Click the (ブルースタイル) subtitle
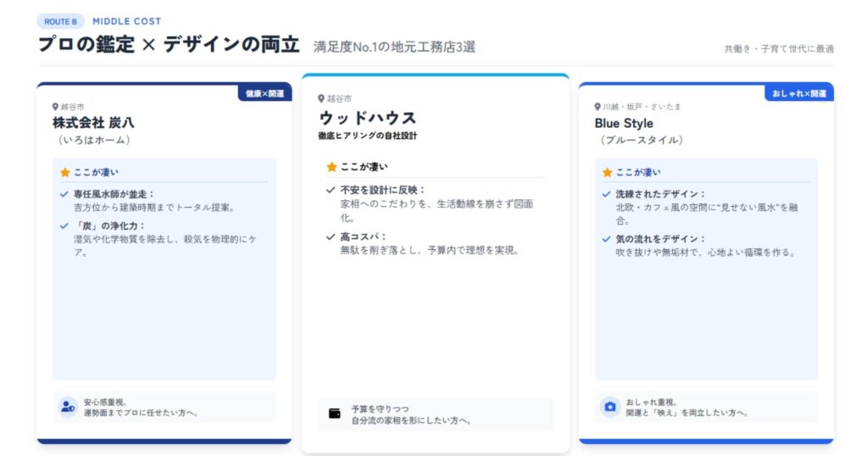Viewport: 868px width, 456px height. point(641,140)
